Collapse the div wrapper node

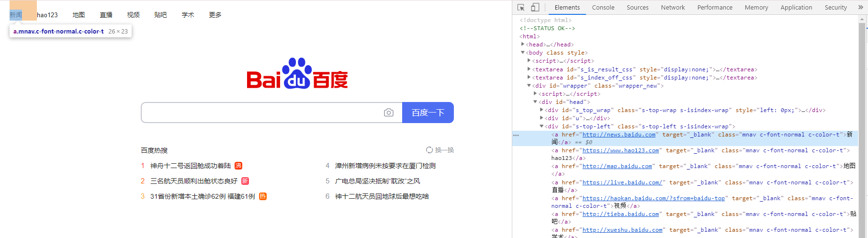pos(529,85)
